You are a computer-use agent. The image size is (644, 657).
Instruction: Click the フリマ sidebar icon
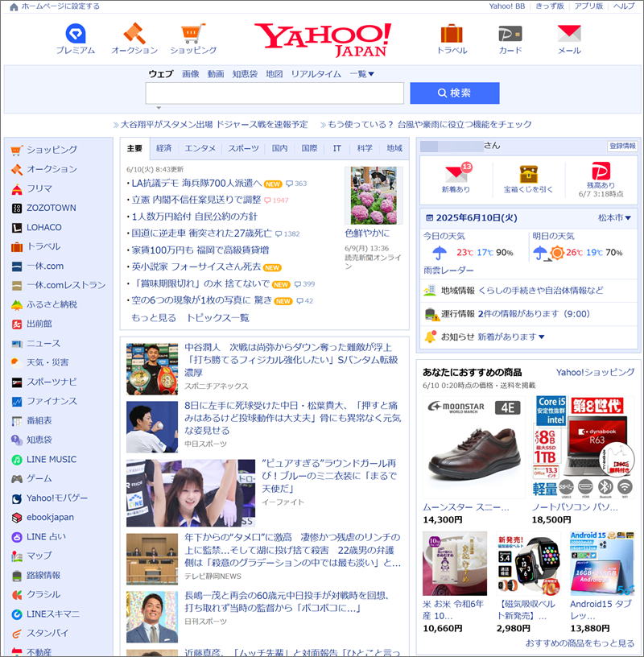tap(17, 189)
